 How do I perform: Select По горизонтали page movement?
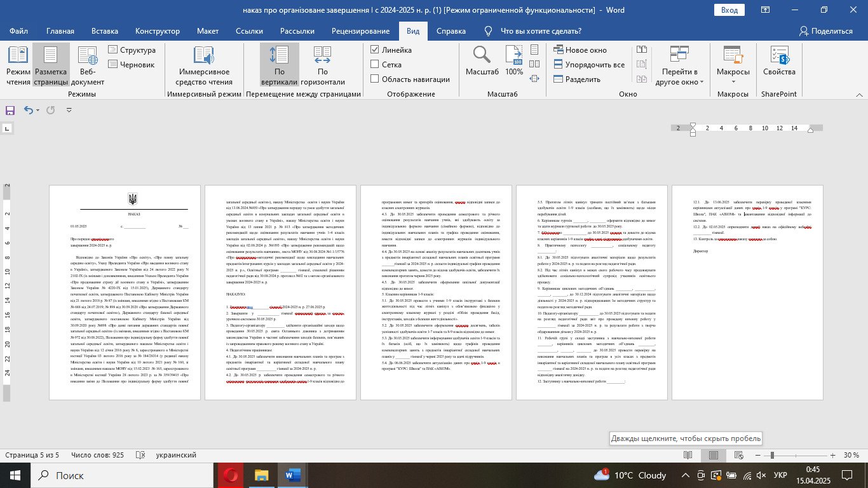(x=322, y=65)
